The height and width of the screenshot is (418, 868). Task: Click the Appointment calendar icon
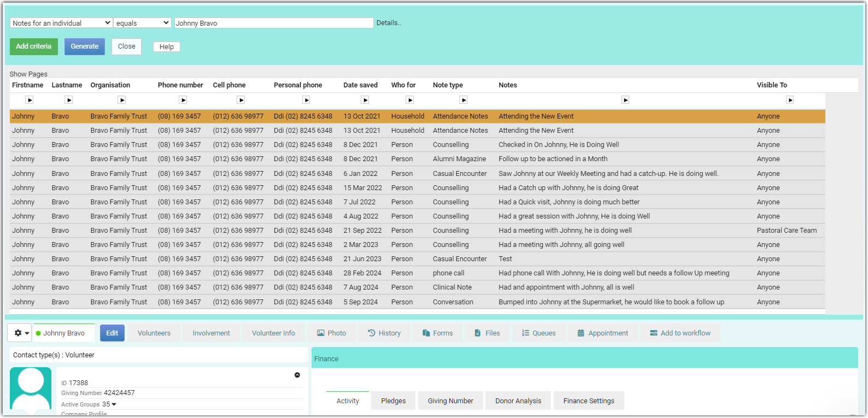coord(581,333)
